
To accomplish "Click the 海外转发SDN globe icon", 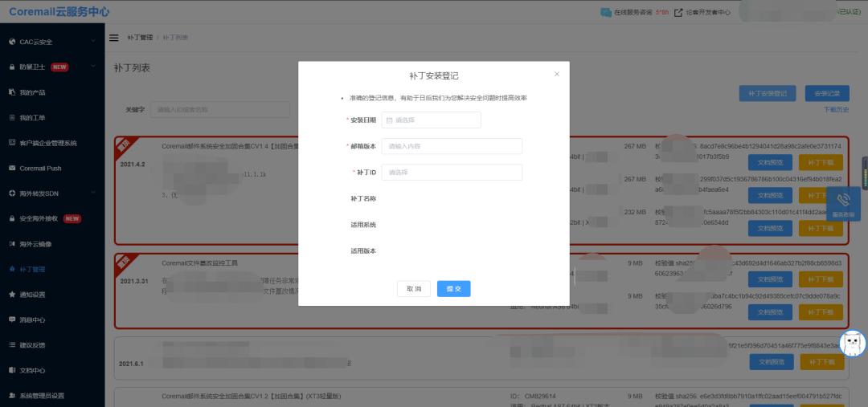I will pyautogui.click(x=12, y=193).
